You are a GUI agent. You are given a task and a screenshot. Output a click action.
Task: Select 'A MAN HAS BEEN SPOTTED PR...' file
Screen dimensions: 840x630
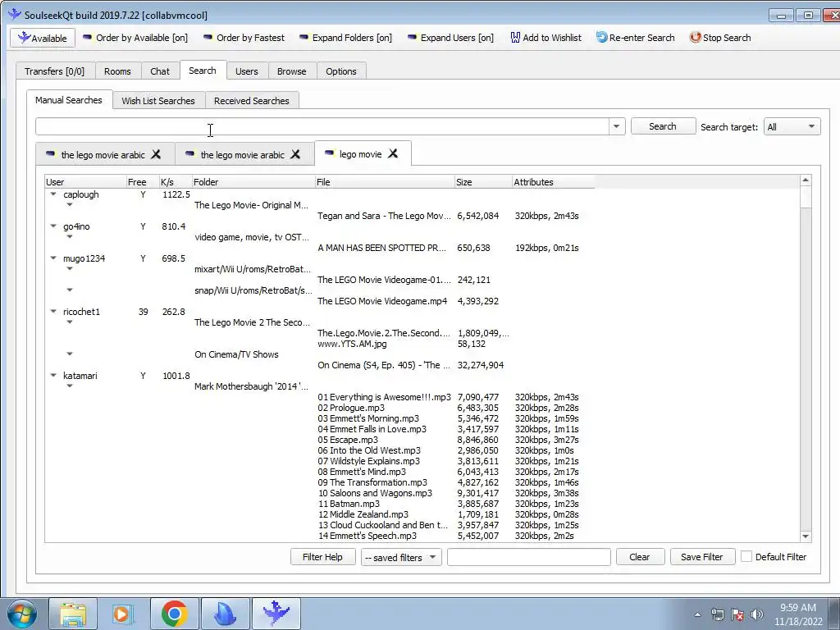pos(381,248)
